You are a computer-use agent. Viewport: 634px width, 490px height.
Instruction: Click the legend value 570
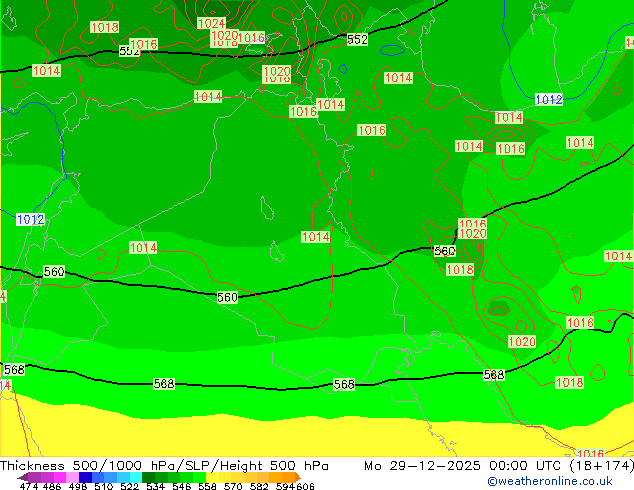(233, 486)
